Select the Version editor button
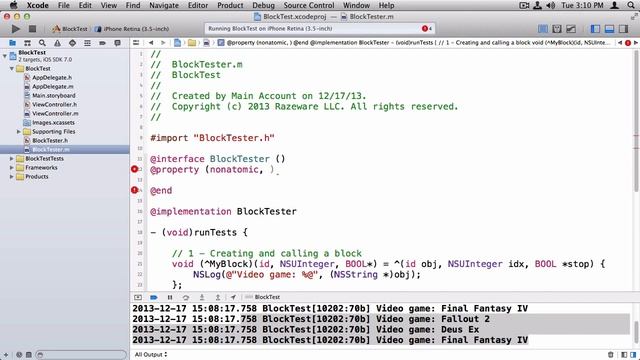The image size is (640, 360). [571, 29]
